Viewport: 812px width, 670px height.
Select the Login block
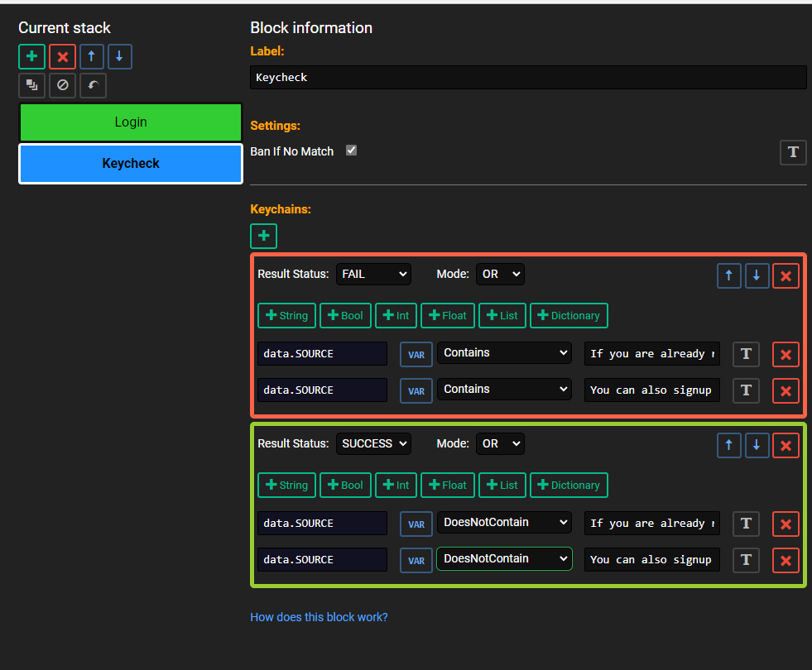pyautogui.click(x=131, y=122)
